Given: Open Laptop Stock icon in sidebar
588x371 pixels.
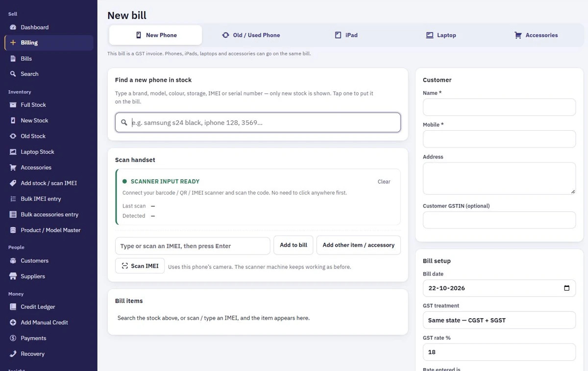Looking at the screenshot, I should 13,152.
